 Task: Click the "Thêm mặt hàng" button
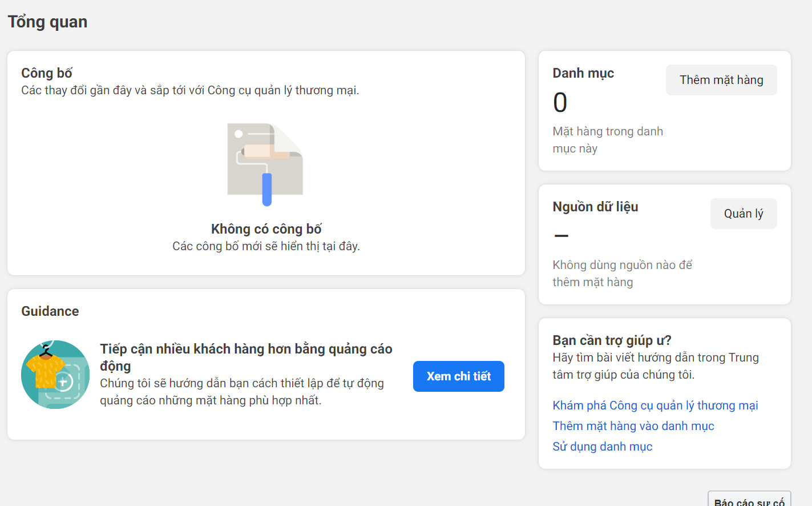[721, 80]
